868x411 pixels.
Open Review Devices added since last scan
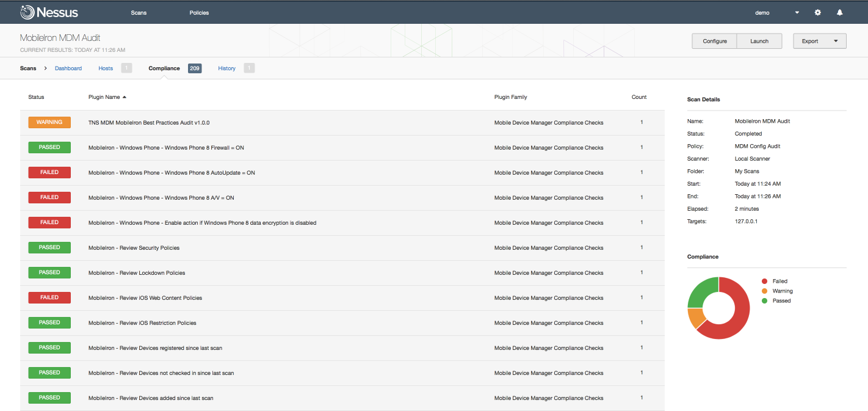pyautogui.click(x=342, y=398)
